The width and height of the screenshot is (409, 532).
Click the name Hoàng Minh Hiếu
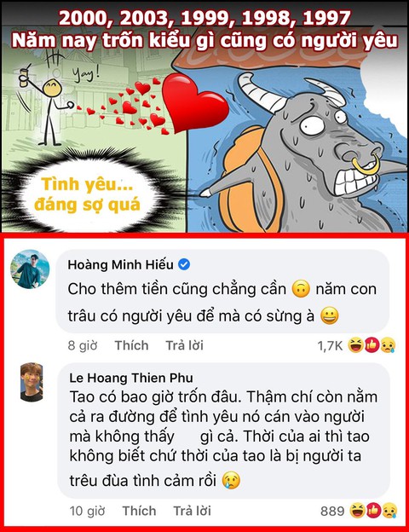pos(121,264)
